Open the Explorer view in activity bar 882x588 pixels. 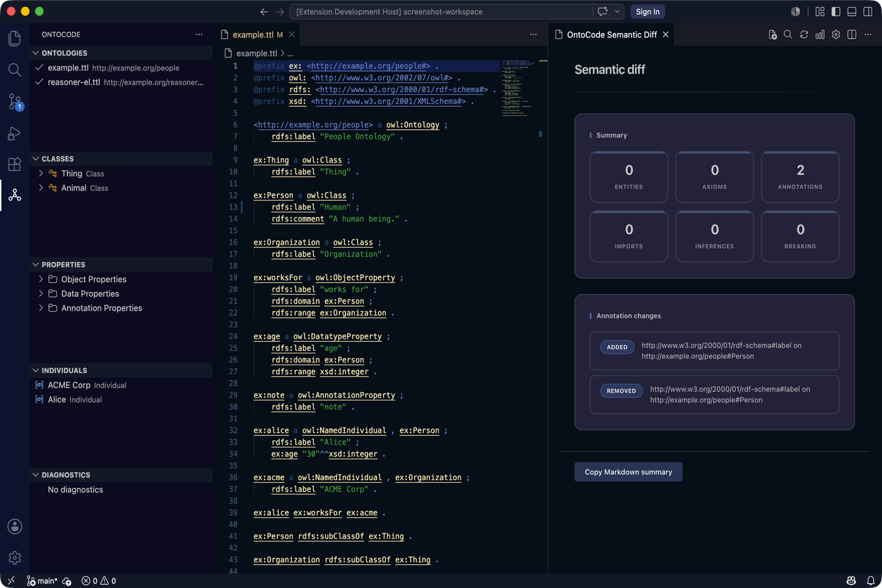pyautogui.click(x=15, y=38)
